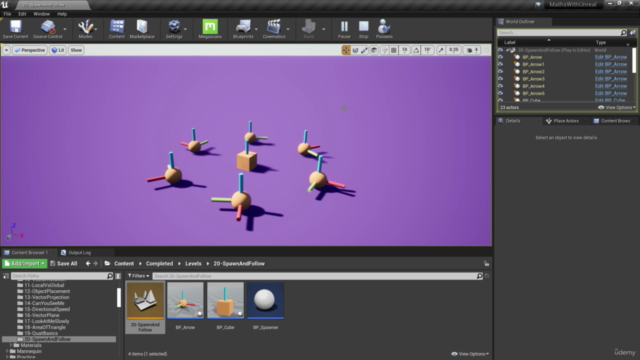Open World Outliner View Options dropdown
Screen dimensions: 640x360
pos(617,107)
